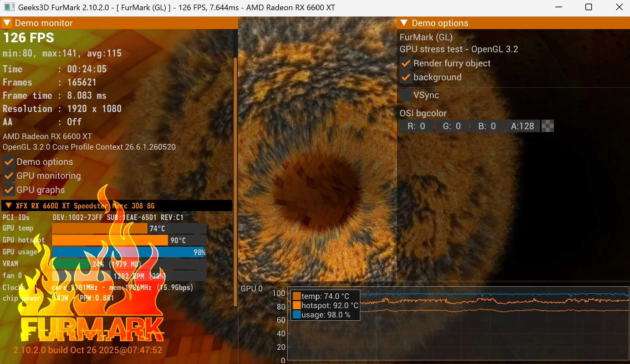Click the usage: 98.0 % legend entry
The height and width of the screenshot is (364, 630).
322,314
